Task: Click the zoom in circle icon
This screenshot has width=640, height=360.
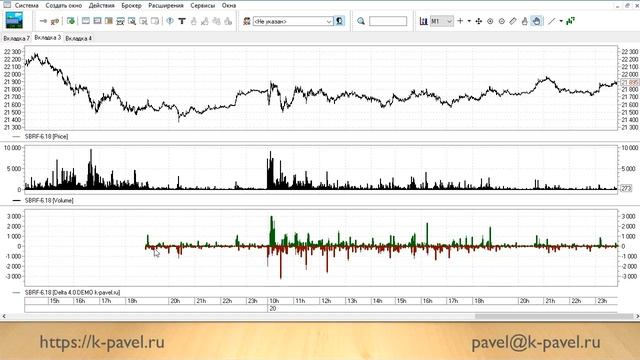Action: [x=490, y=21]
